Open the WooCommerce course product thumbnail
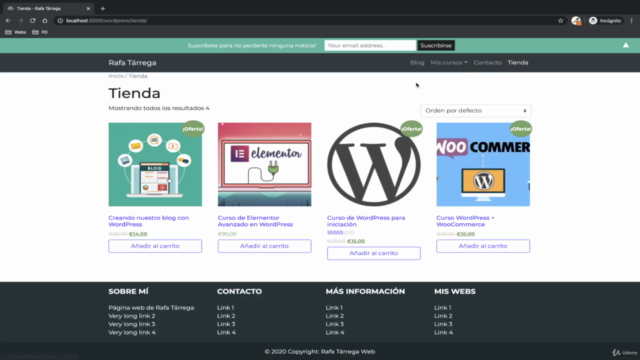 click(483, 164)
